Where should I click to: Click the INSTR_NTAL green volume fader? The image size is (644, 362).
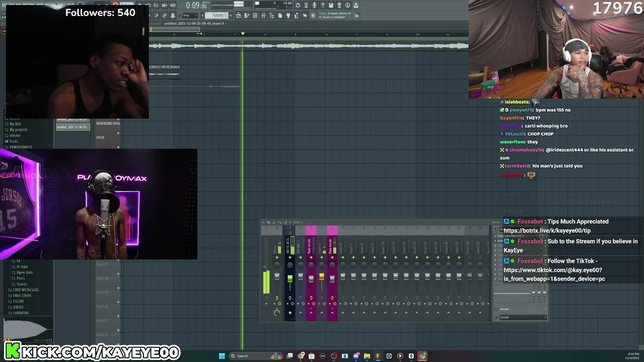point(290,279)
